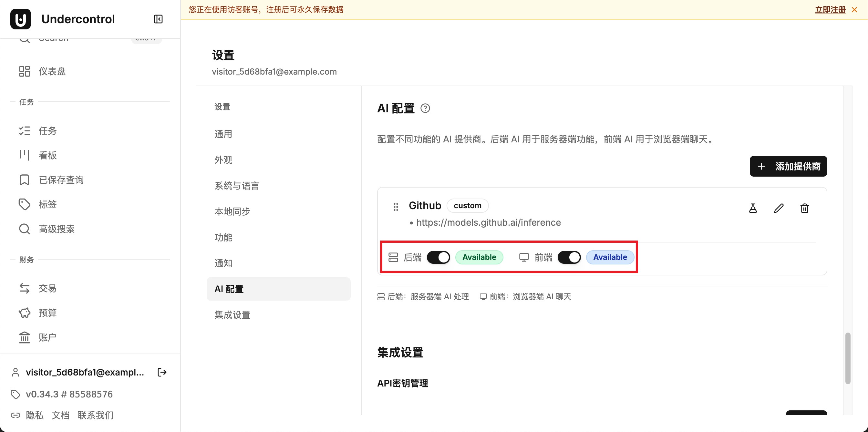Open 已保存查询 saved queries
The width and height of the screenshot is (868, 432).
click(90, 180)
